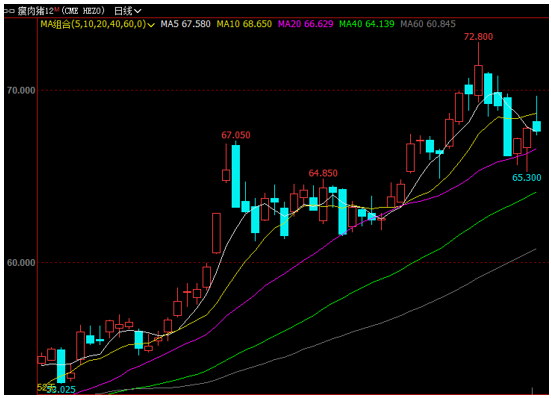The image size is (551, 398).
Task: Click the cyan 65.300 low price label
Action: click(x=526, y=178)
